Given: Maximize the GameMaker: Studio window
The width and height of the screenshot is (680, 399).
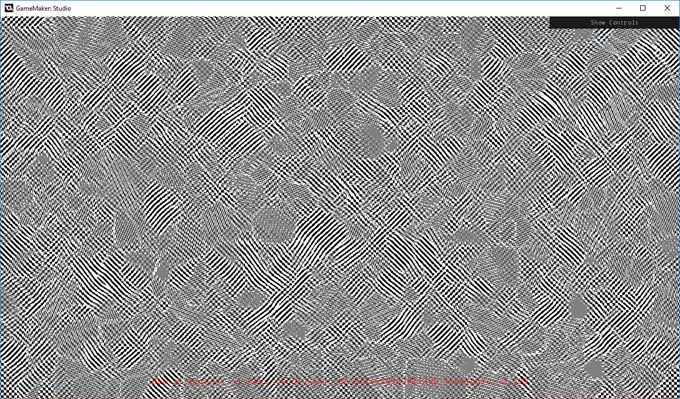Looking at the screenshot, I should pyautogui.click(x=643, y=8).
